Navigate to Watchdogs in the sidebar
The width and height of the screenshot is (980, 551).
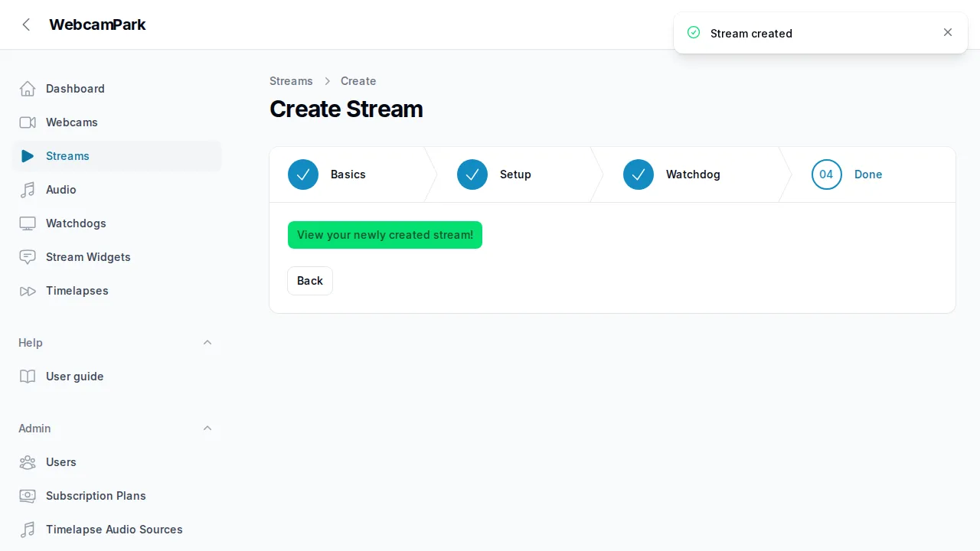(x=117, y=223)
